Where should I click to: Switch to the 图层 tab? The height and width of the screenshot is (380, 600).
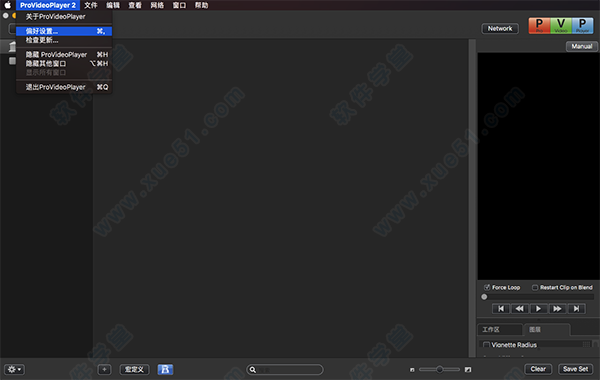pos(547,329)
